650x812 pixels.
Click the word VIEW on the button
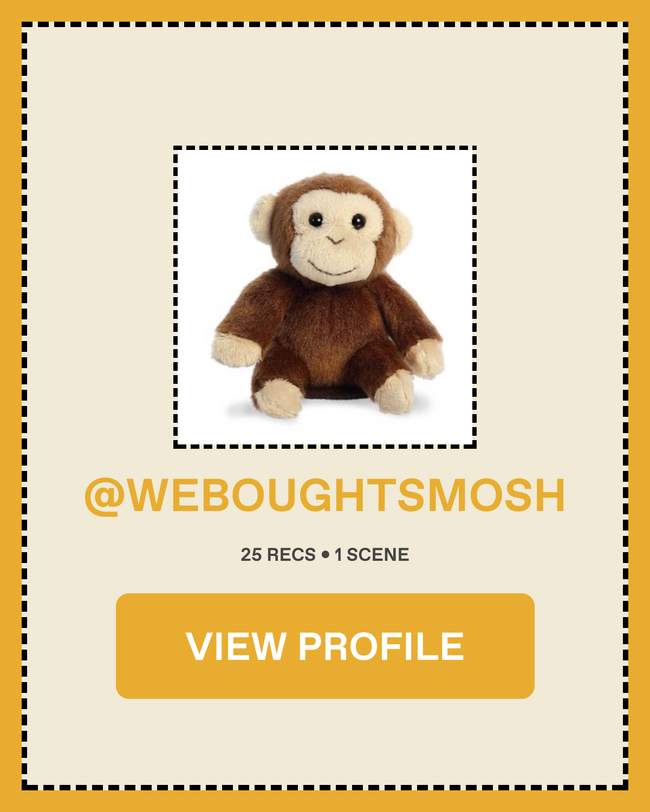(236, 646)
